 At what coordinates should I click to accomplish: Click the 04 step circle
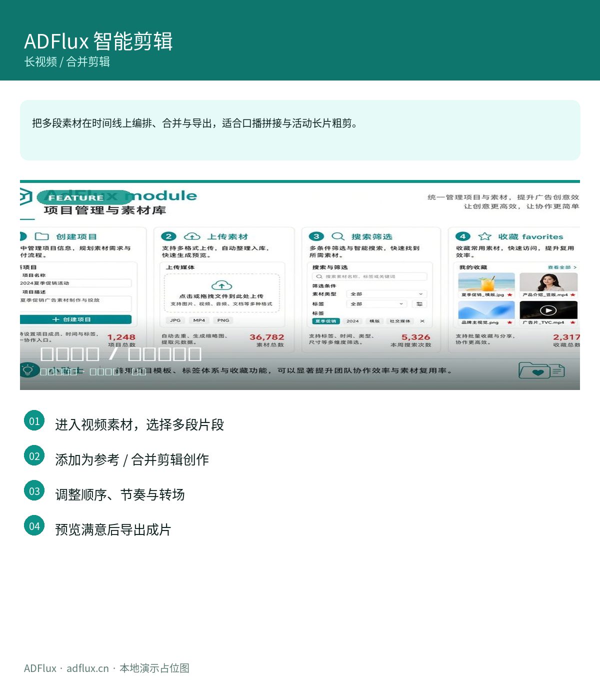[x=34, y=525]
